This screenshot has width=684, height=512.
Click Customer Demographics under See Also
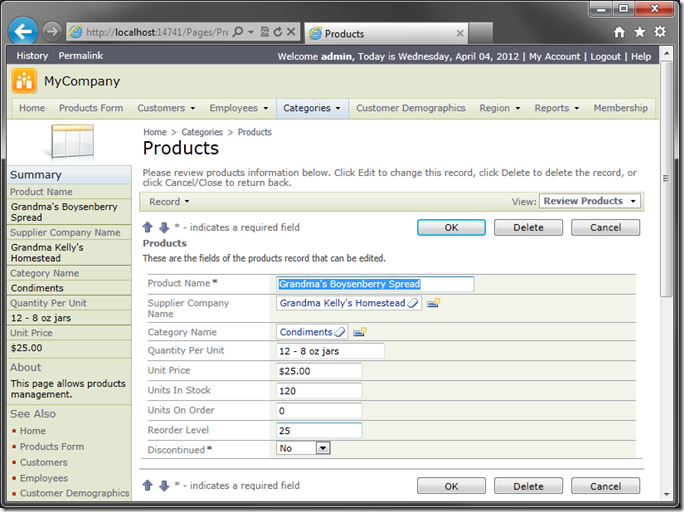click(x=75, y=493)
